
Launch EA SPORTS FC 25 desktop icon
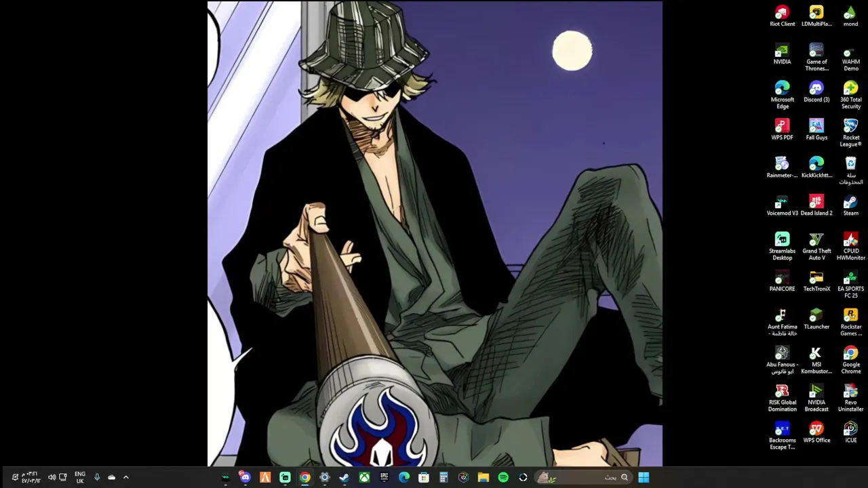(x=850, y=285)
